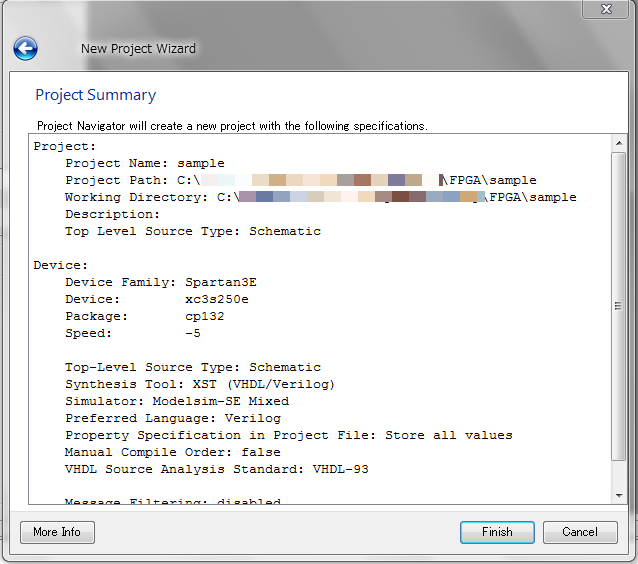Click the Preferred Language: Verilog line
The height and width of the screenshot is (564, 638).
click(x=173, y=418)
